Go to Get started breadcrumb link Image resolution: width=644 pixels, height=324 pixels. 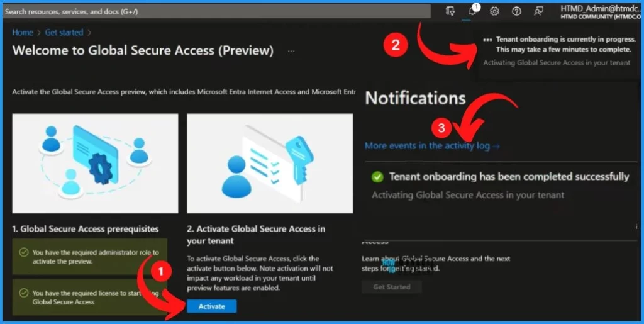click(64, 33)
